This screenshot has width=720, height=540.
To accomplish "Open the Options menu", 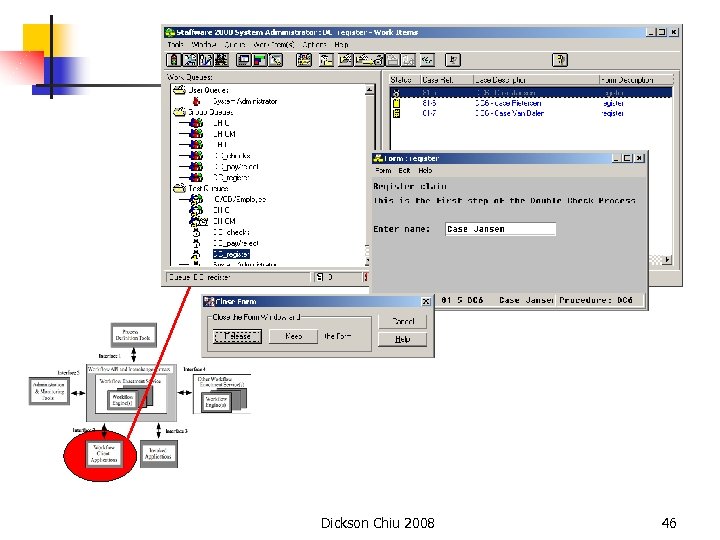I will click(x=315, y=45).
